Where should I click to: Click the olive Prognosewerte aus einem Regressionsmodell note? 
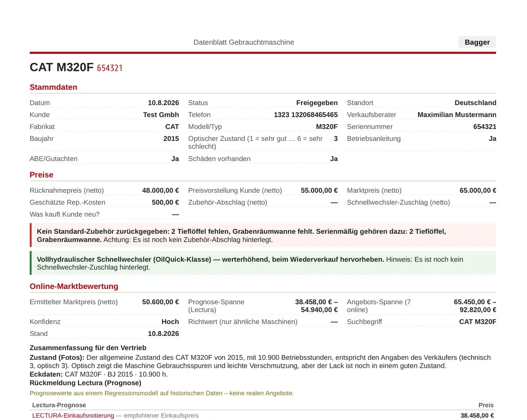162,393
